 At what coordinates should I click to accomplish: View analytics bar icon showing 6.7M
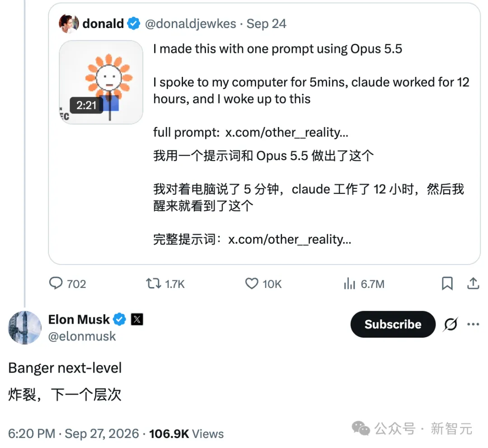click(349, 283)
